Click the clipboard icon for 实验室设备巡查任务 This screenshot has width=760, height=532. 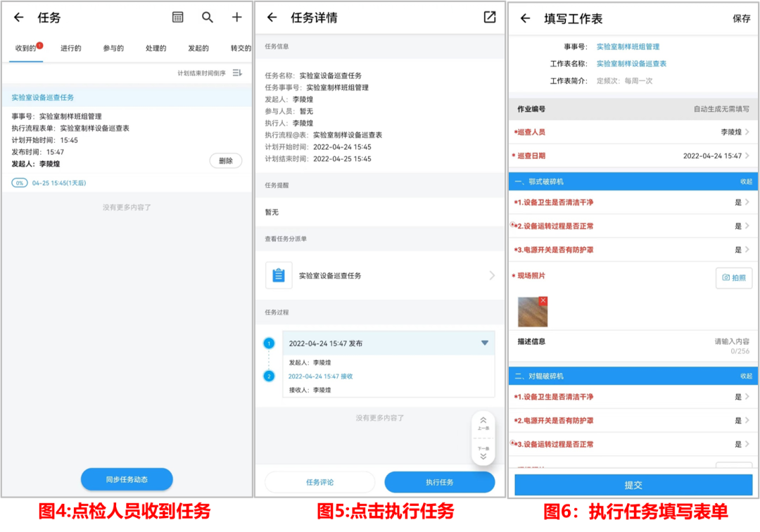coord(279,276)
